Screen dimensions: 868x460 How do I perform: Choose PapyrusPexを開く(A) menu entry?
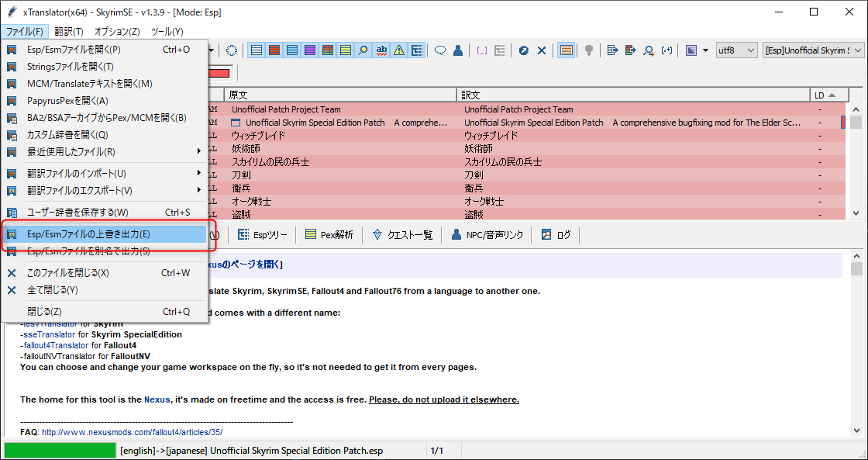pyautogui.click(x=105, y=101)
